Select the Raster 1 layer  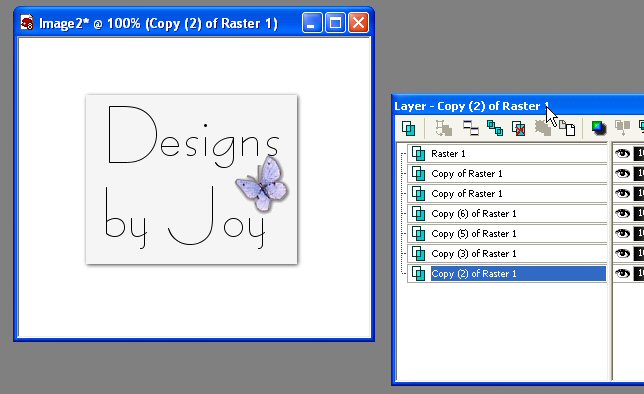point(507,154)
